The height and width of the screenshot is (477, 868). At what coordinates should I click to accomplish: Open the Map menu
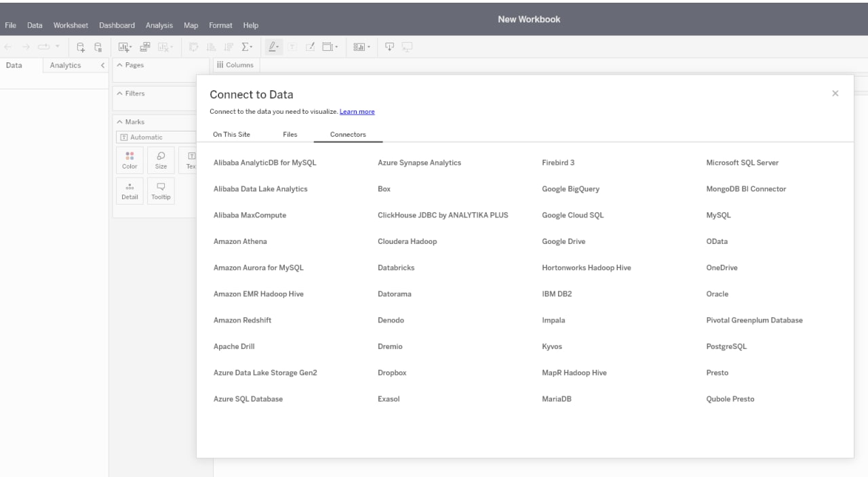[x=191, y=25]
